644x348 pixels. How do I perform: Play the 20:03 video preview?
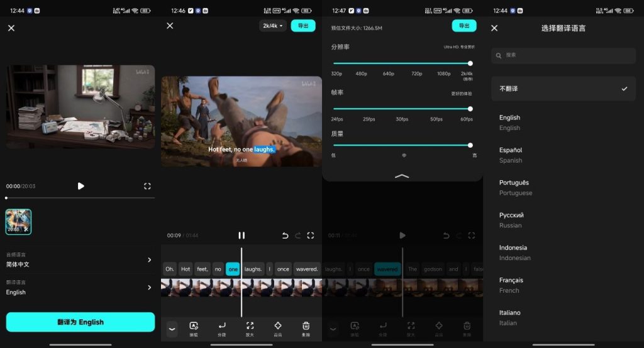tap(81, 186)
